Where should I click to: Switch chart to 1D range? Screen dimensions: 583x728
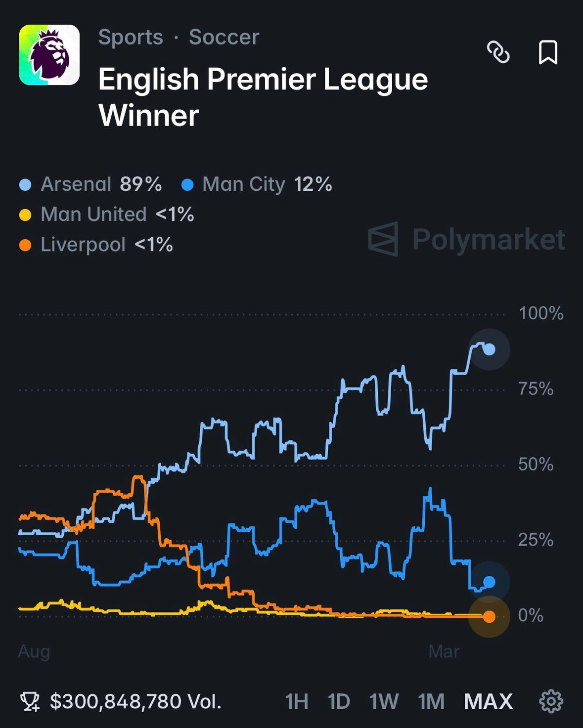click(339, 701)
